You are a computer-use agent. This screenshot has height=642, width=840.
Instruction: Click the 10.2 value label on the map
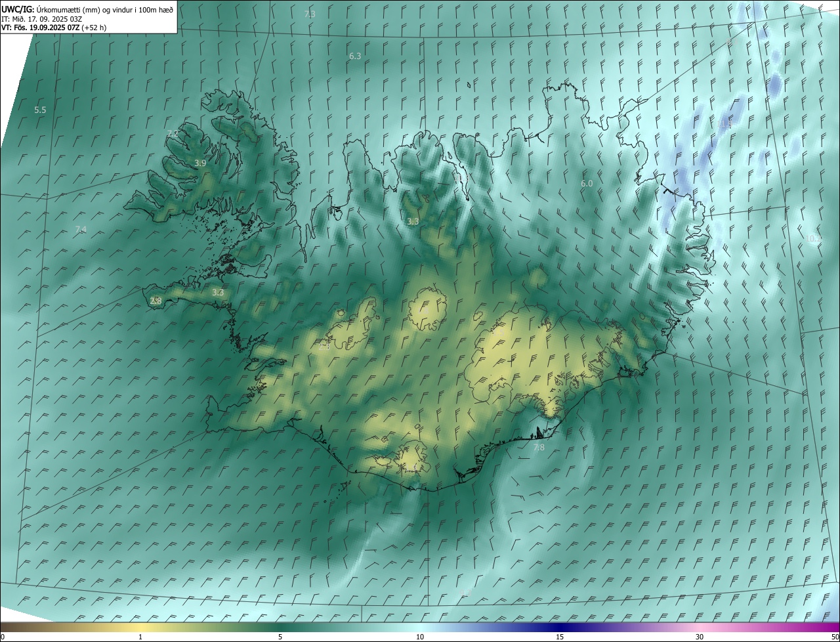click(x=814, y=239)
